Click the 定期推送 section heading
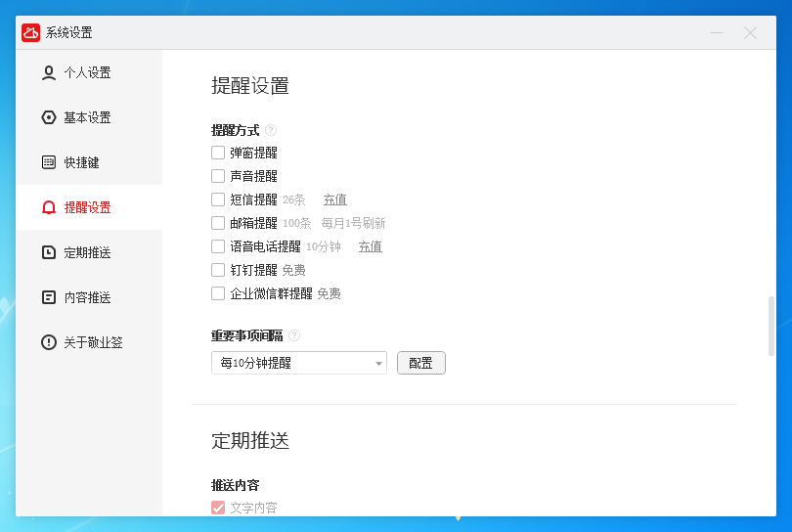Viewport: 792px width, 532px height. (x=250, y=440)
